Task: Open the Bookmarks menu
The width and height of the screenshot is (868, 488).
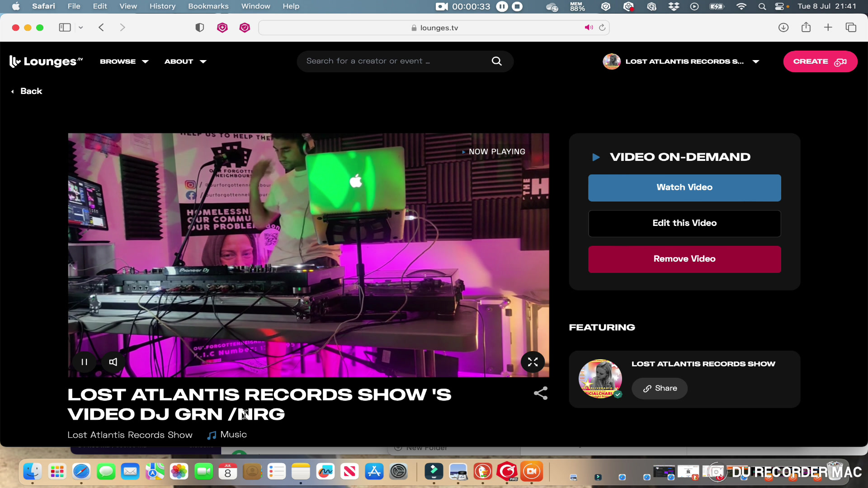Action: 208,6
